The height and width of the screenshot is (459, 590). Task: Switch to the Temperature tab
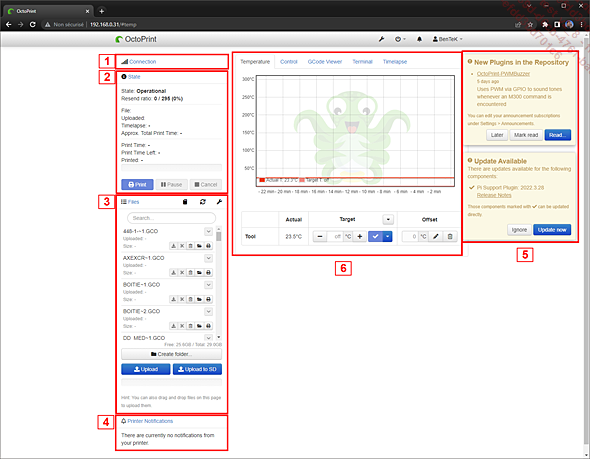pos(255,62)
